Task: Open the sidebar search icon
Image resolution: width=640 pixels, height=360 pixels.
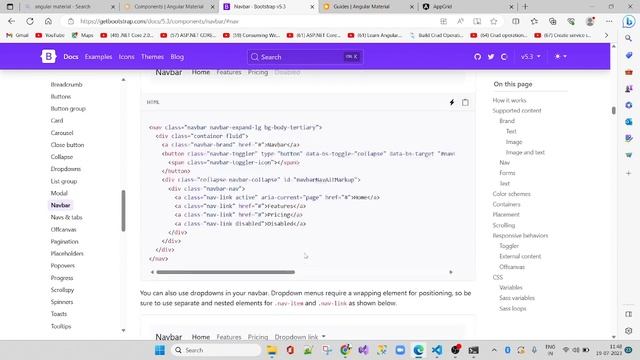Action: pyautogui.click(x=629, y=38)
